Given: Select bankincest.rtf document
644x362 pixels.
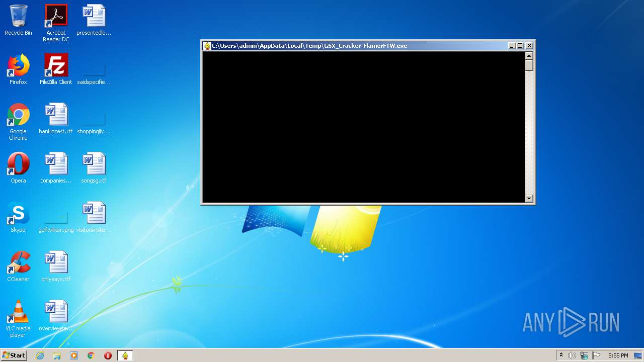Looking at the screenshot, I should point(56,119).
